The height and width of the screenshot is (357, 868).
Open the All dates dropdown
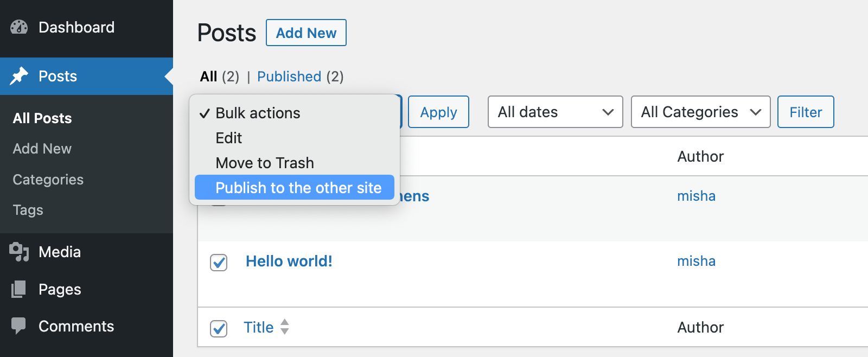click(x=555, y=112)
